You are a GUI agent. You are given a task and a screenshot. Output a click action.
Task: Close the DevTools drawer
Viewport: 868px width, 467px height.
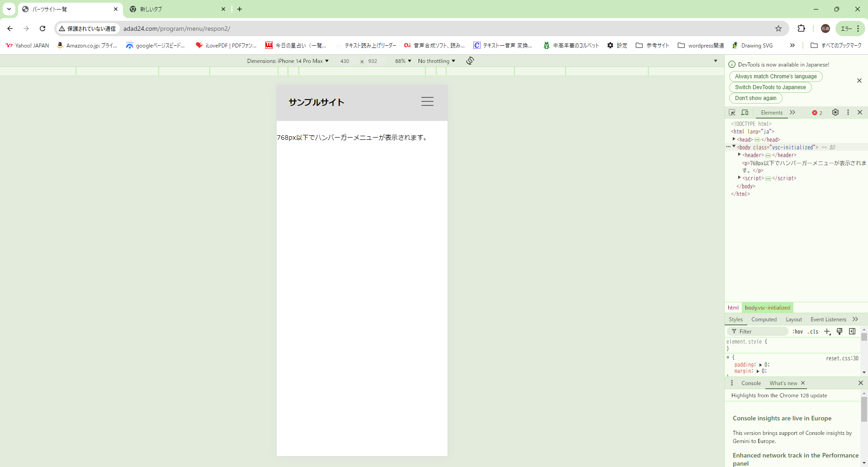point(861,383)
